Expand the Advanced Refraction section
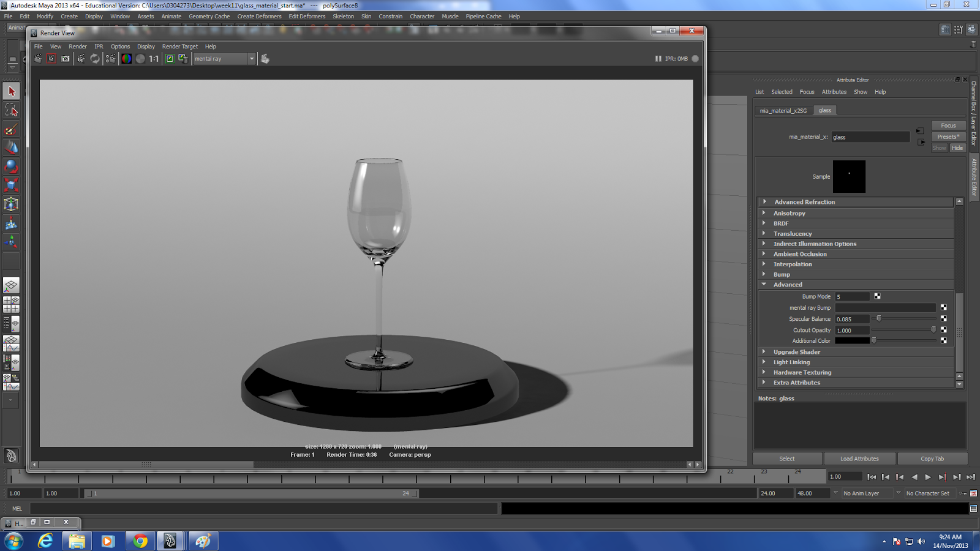Image resolution: width=980 pixels, height=551 pixels. (856, 202)
